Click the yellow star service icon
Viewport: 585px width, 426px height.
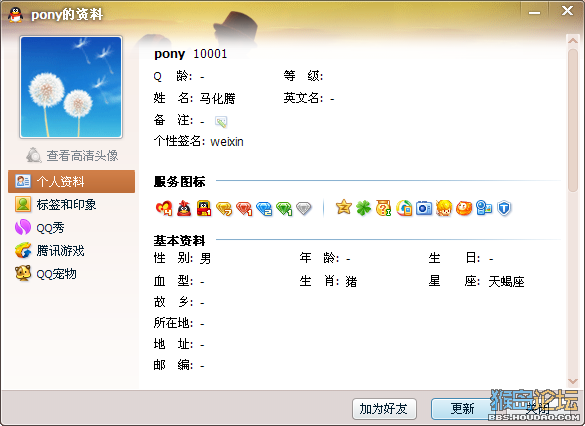click(x=344, y=207)
